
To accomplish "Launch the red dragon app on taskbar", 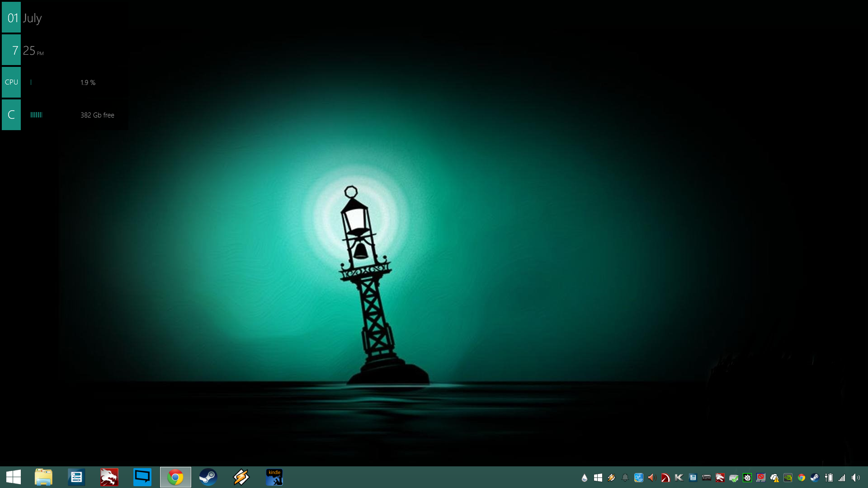I will click(x=109, y=477).
